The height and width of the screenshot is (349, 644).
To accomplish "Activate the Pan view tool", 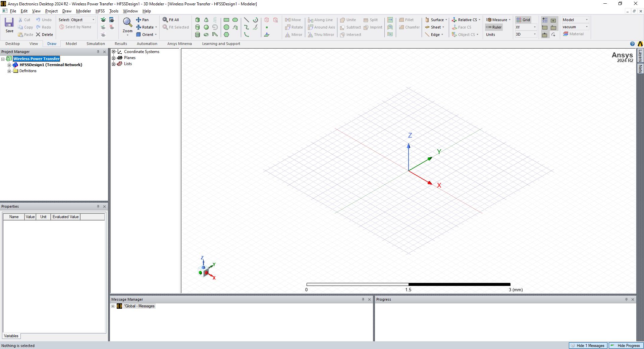I will 143,20.
